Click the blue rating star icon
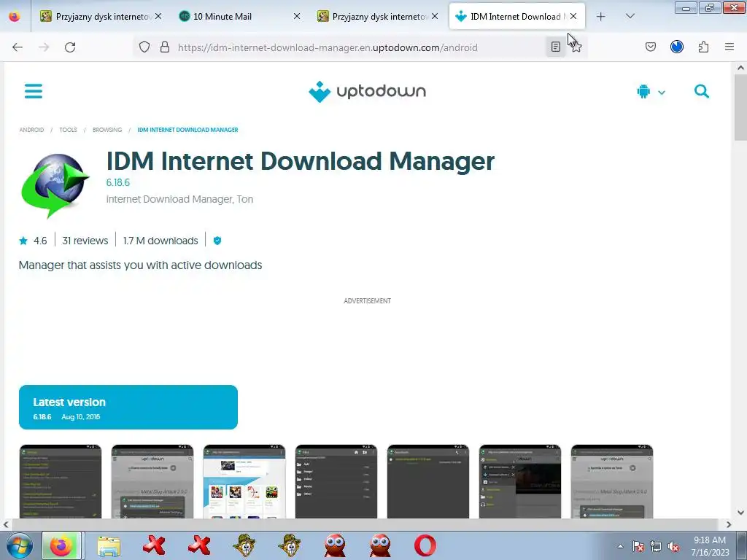 (x=23, y=241)
